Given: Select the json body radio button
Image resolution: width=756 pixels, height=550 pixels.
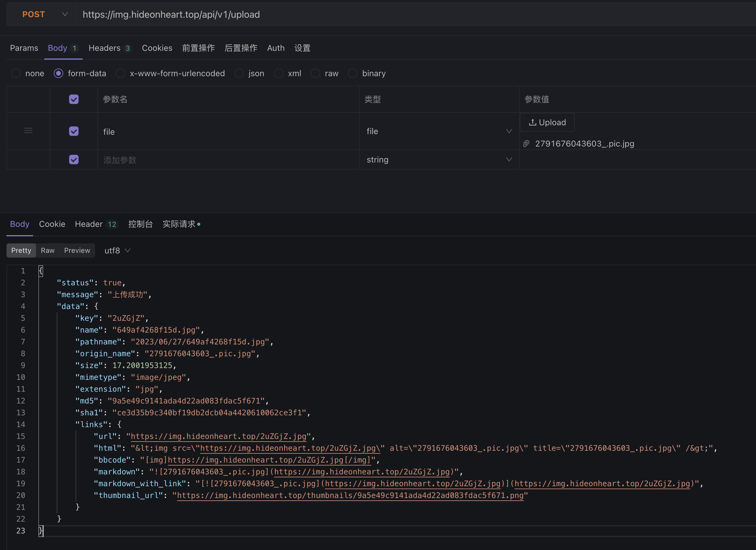Looking at the screenshot, I should (239, 73).
